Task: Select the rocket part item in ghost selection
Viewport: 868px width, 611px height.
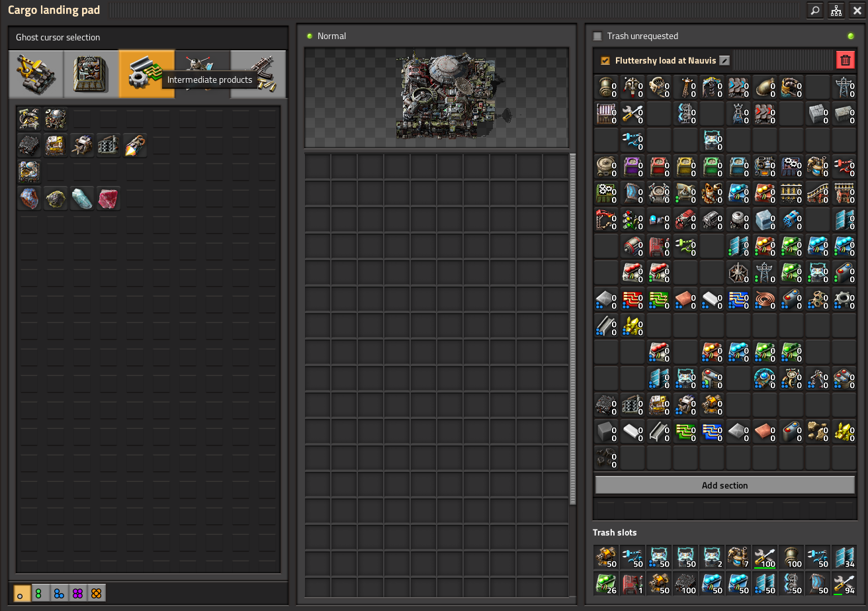Action: tap(135, 145)
